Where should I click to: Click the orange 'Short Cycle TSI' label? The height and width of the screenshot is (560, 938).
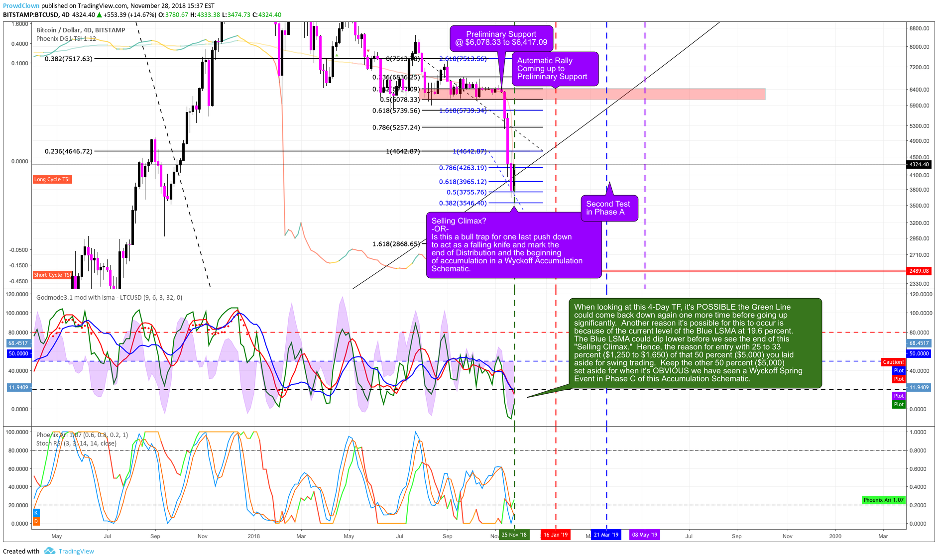point(53,275)
